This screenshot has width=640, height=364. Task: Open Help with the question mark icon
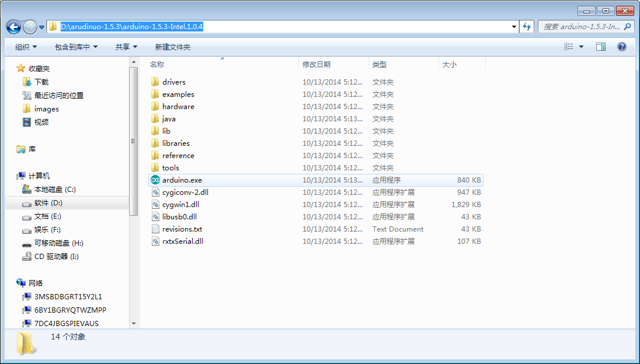click(x=622, y=47)
